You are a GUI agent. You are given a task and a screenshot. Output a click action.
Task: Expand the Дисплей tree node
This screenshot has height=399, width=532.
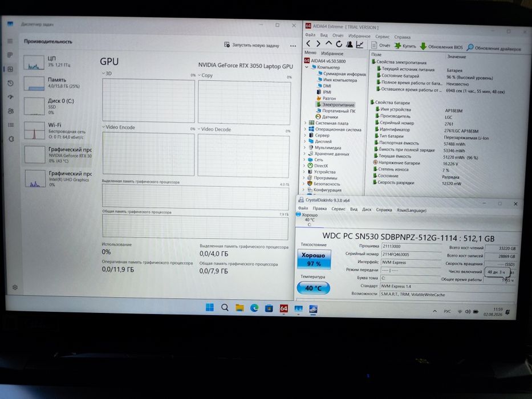coord(304,141)
